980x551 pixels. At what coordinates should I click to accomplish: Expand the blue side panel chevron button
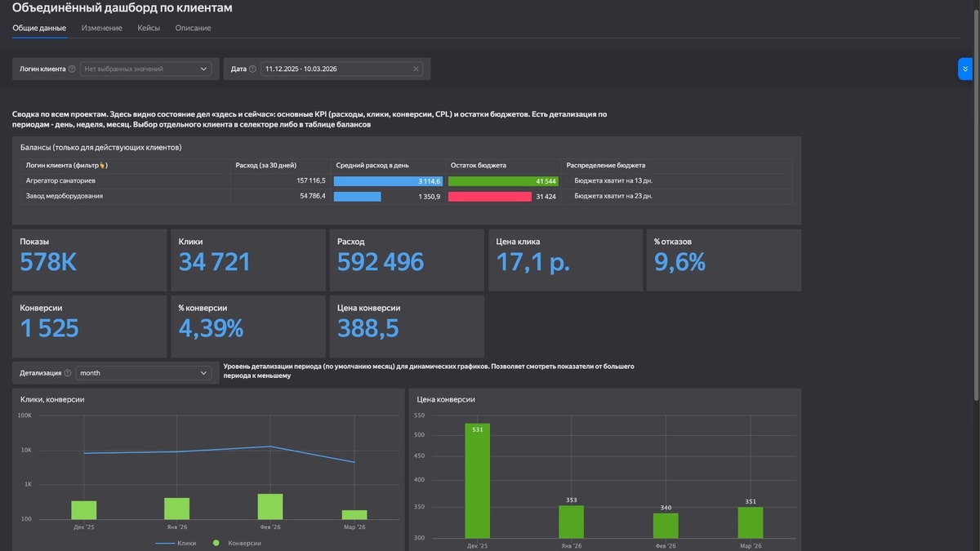(965, 69)
